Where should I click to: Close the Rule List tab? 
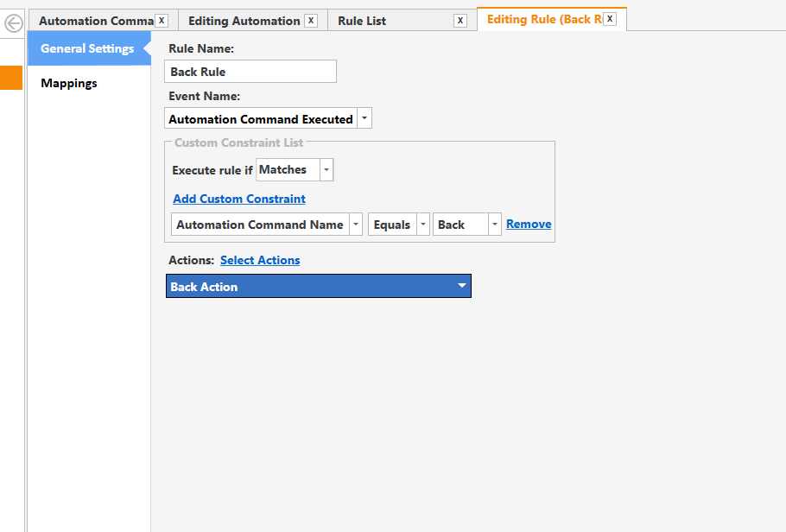click(460, 20)
